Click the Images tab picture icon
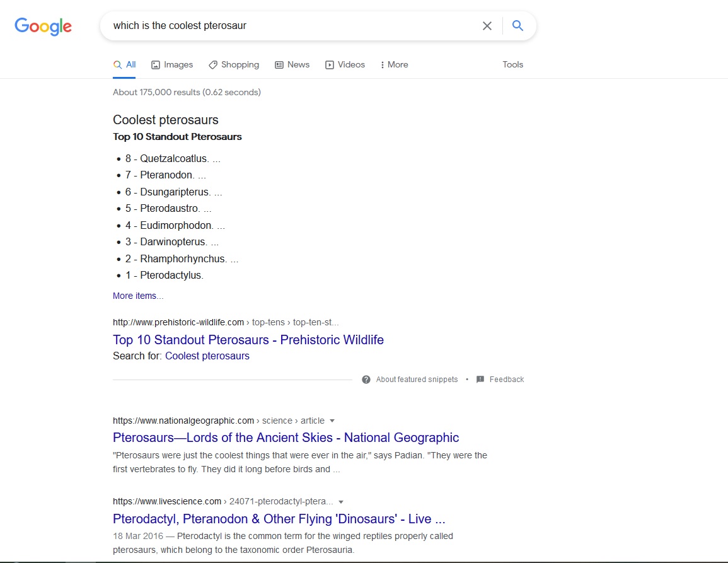The width and height of the screenshot is (728, 563). pos(156,65)
